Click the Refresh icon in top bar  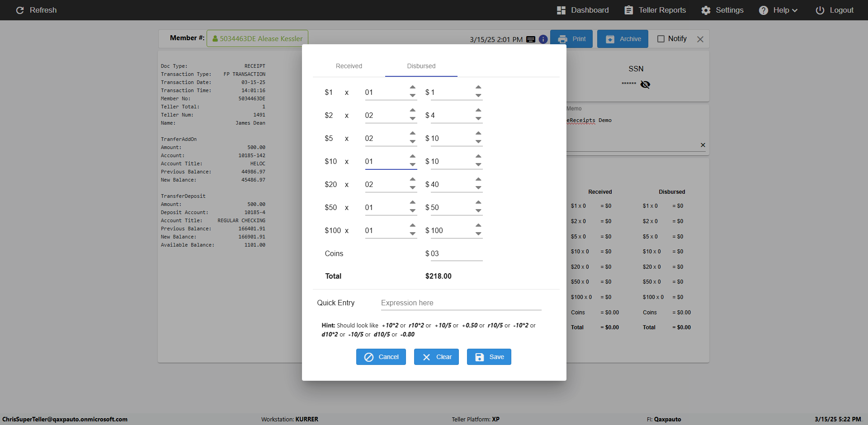point(20,10)
